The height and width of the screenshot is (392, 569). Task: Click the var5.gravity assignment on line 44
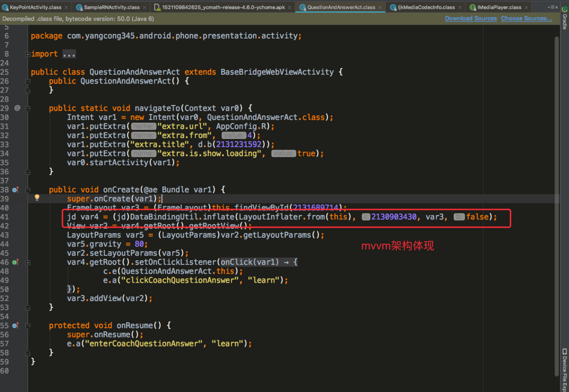pyautogui.click(x=107, y=244)
